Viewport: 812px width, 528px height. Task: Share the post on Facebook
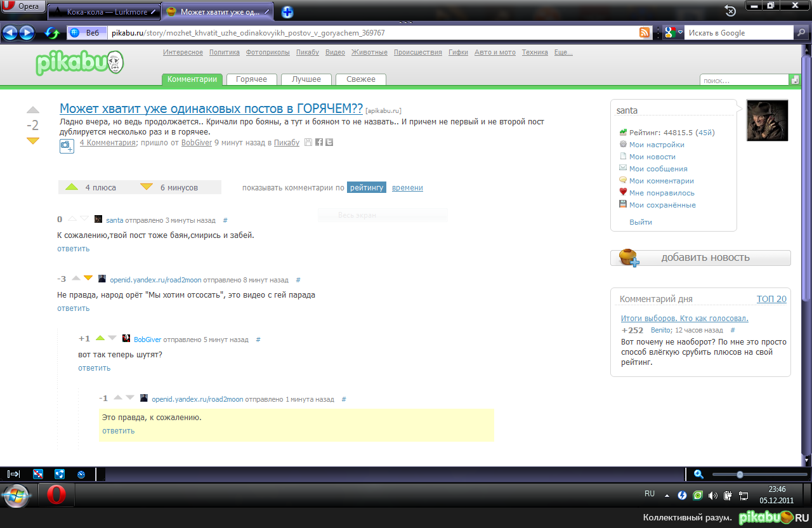click(x=319, y=142)
